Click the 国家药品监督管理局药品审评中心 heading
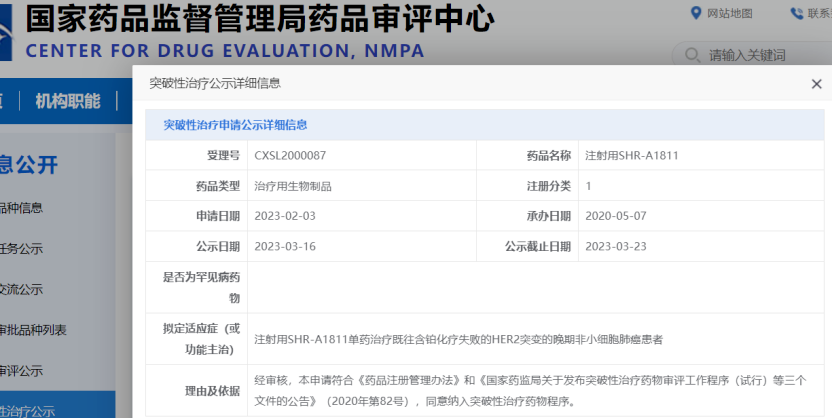Viewport: 832px width, 418px height. coord(260,19)
